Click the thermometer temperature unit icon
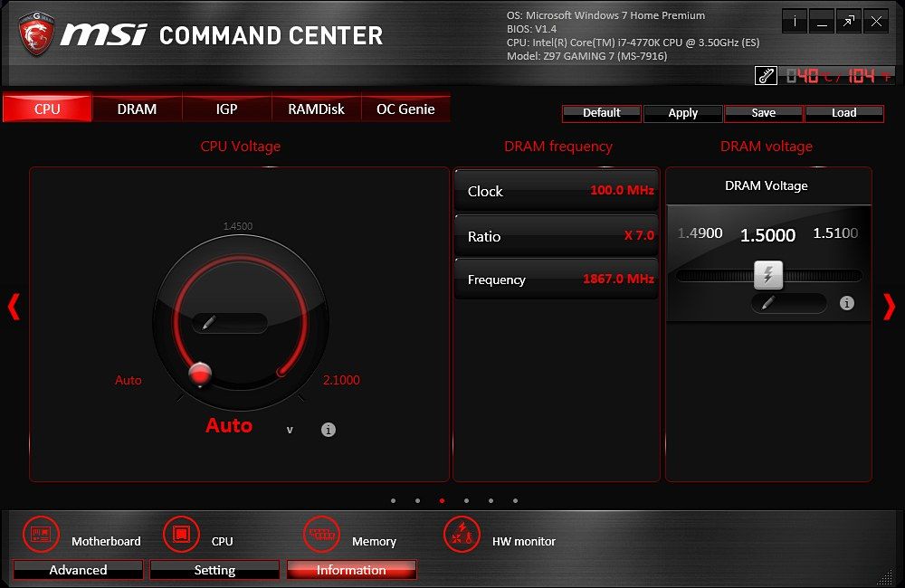The image size is (905, 588). coord(766,76)
